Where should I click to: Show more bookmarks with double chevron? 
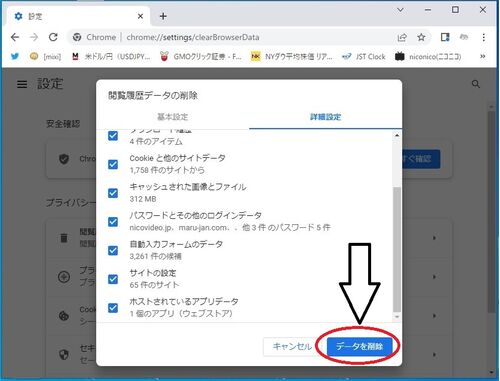tap(482, 56)
